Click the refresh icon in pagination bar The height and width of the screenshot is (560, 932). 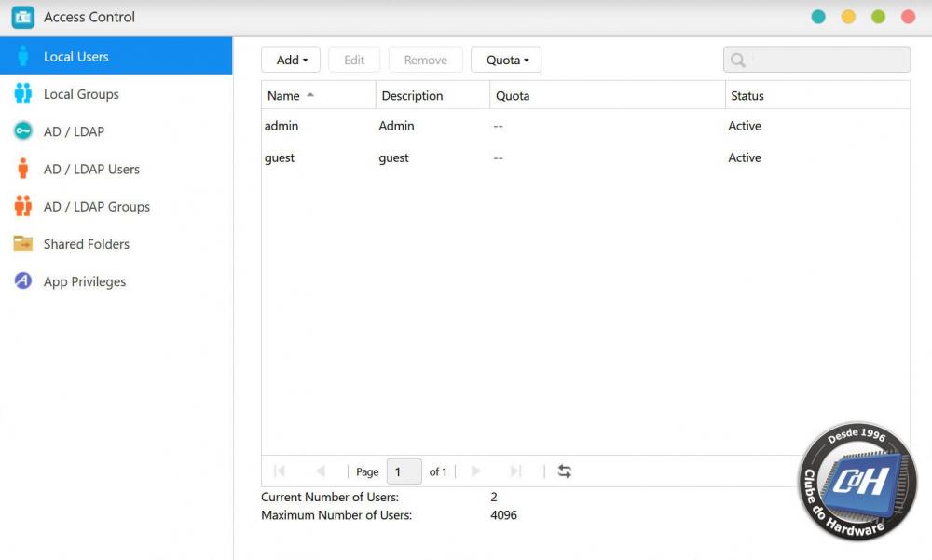tap(564, 471)
